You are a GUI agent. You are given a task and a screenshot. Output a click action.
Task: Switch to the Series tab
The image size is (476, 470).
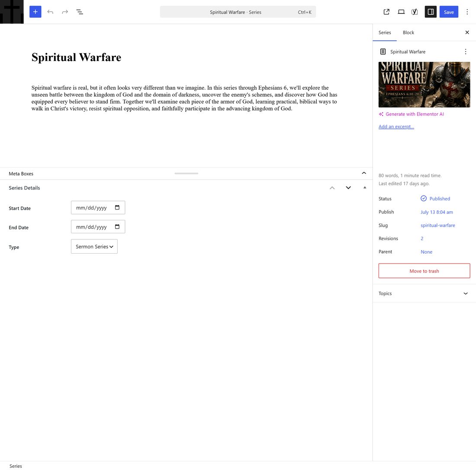click(x=384, y=32)
